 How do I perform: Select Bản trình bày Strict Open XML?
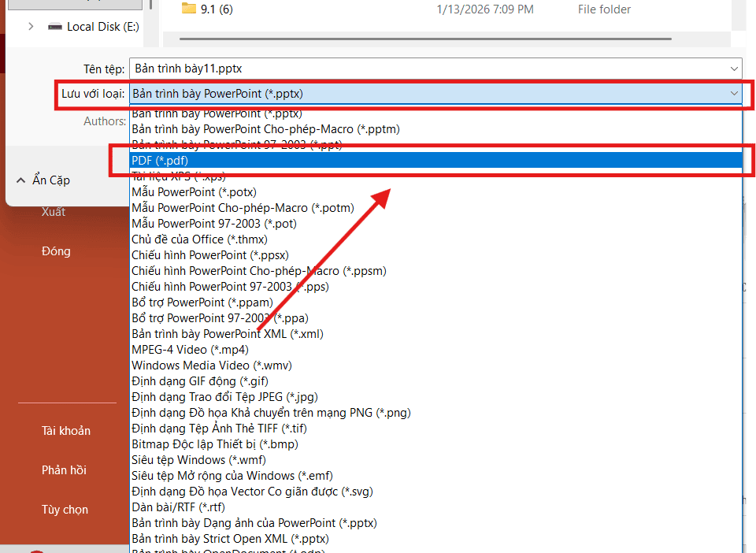435,539
